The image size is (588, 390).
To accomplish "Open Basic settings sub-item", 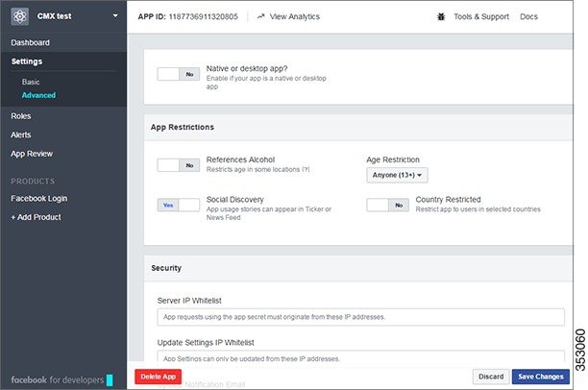I will click(31, 82).
